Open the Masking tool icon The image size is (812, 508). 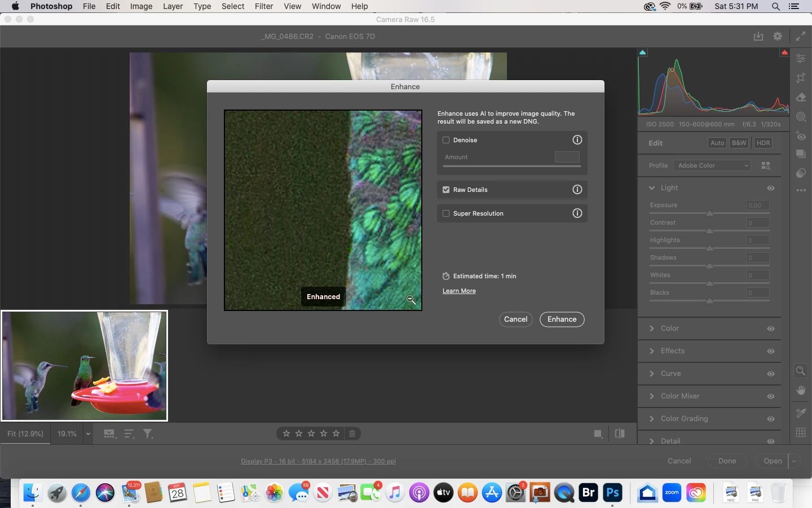tap(801, 116)
